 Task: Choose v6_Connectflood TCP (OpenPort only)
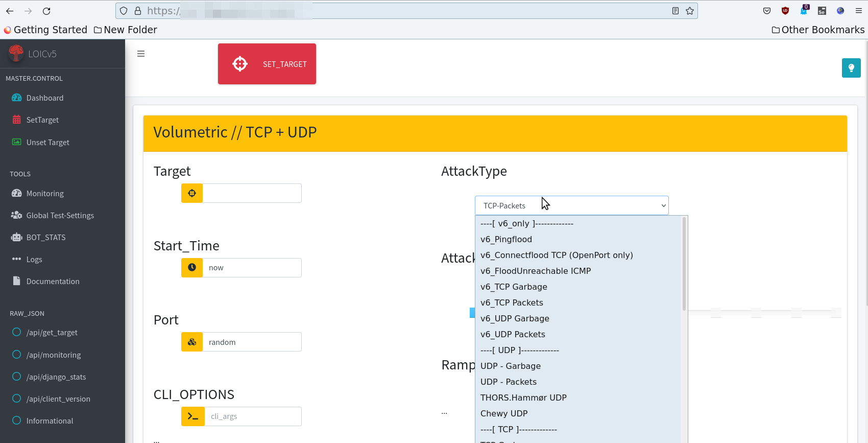click(x=578, y=255)
